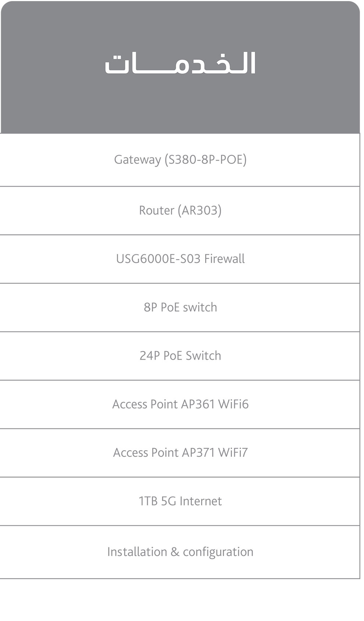Click the Installation & configuration row
Viewport: 364px width, 621px height.
(x=180, y=552)
